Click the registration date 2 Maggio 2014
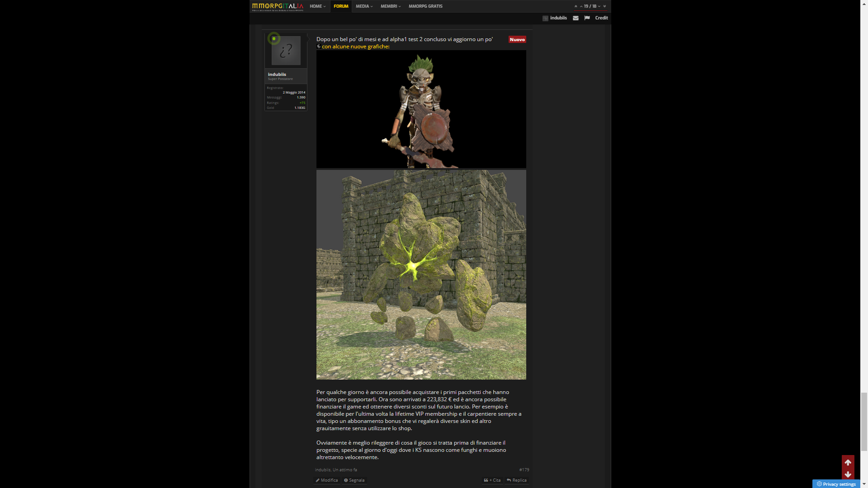The image size is (868, 488). click(x=294, y=93)
